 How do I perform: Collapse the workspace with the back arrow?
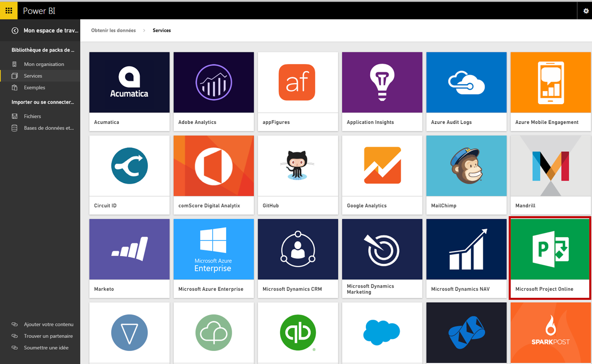tap(15, 30)
